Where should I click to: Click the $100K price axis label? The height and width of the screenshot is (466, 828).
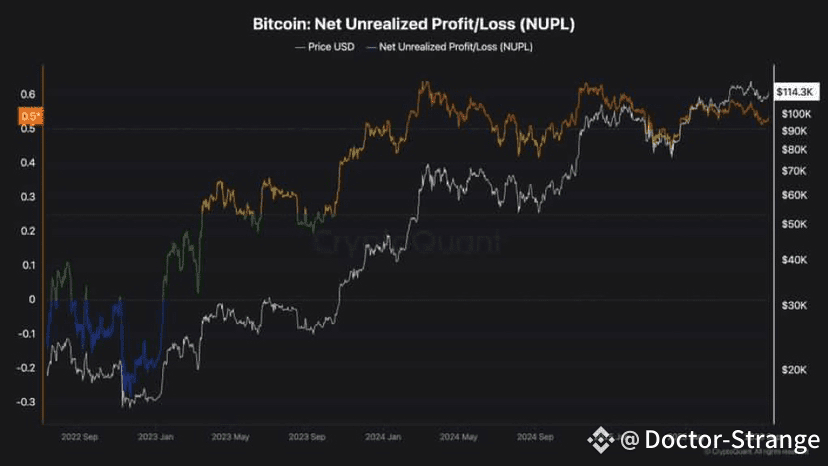(x=796, y=114)
